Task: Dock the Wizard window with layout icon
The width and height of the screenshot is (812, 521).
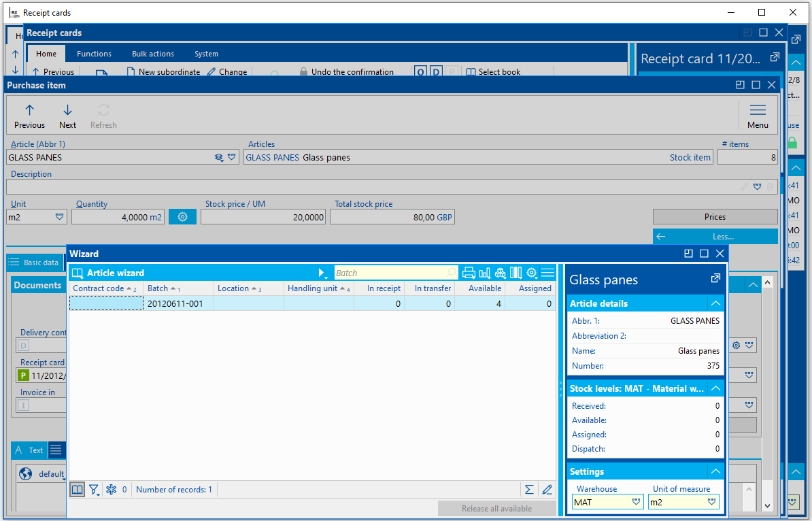Action: [x=688, y=253]
